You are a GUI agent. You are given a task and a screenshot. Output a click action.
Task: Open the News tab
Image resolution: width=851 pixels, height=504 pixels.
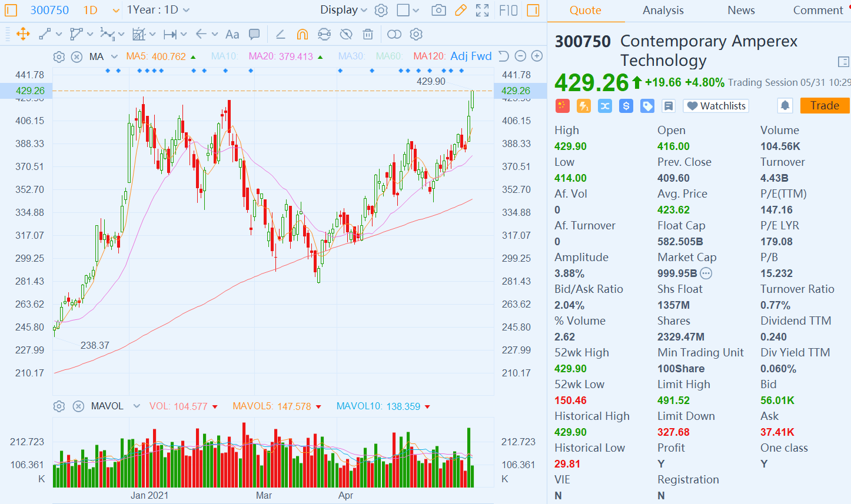(x=740, y=10)
